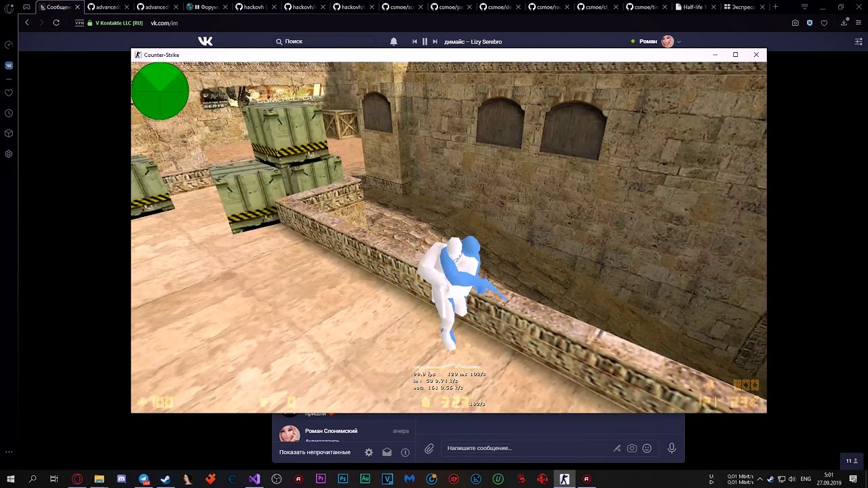
Task: Open Discord from the taskbar
Action: (121, 479)
